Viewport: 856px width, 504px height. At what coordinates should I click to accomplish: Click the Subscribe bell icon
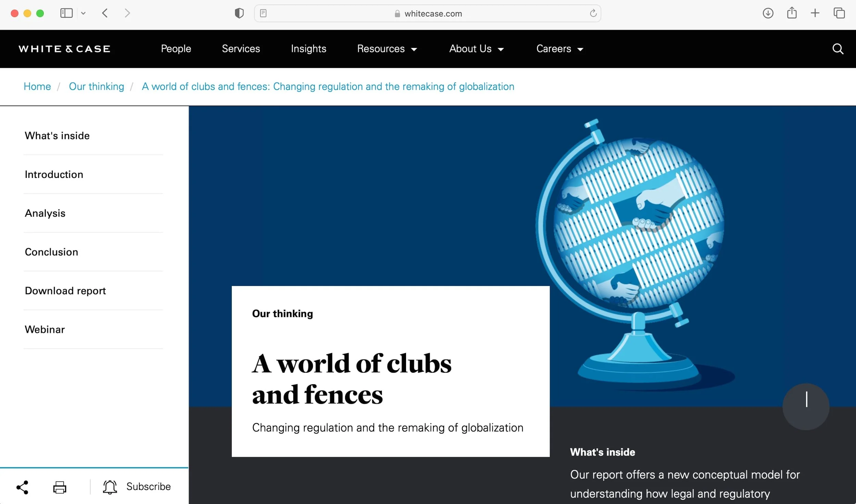pyautogui.click(x=110, y=487)
